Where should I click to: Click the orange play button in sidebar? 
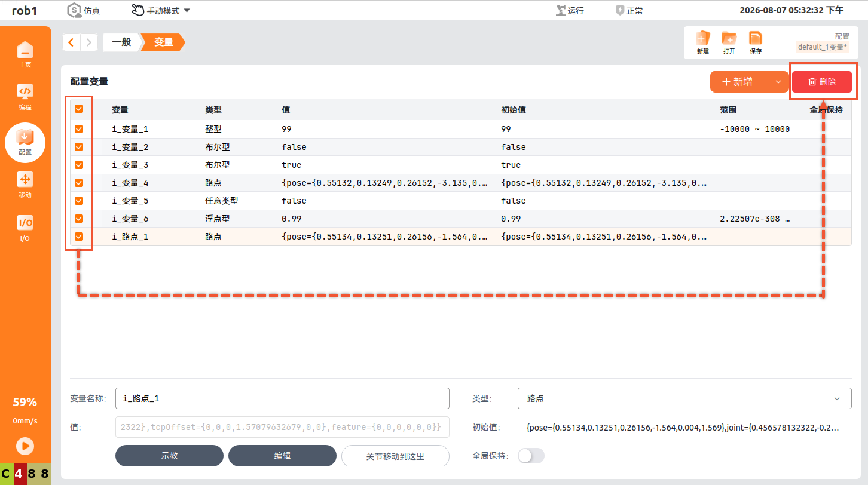pyautogui.click(x=25, y=446)
